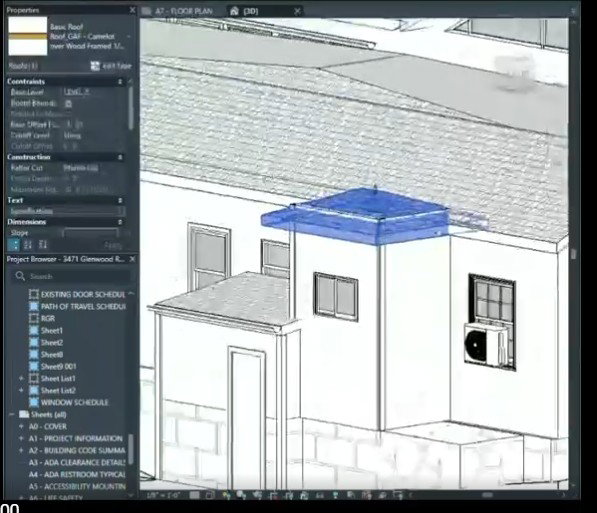The width and height of the screenshot is (597, 513).
Task: Collapse the Constraints section
Action: tap(120, 82)
